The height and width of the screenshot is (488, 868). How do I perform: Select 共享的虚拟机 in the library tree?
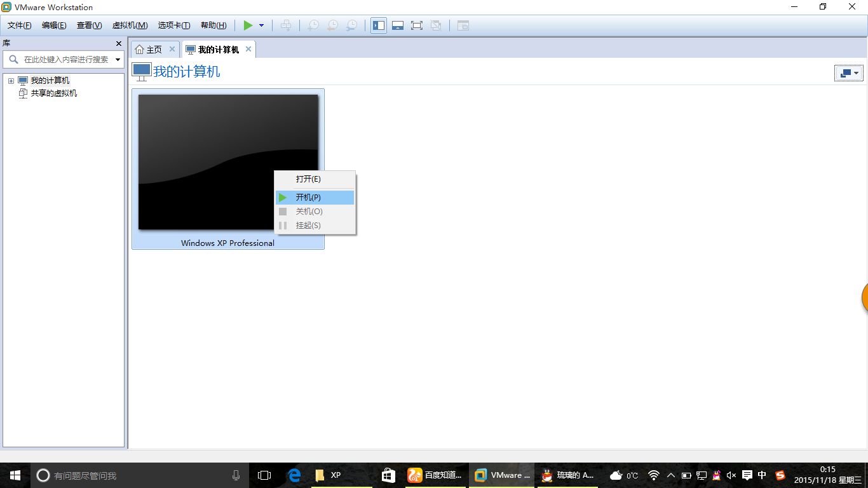[54, 93]
